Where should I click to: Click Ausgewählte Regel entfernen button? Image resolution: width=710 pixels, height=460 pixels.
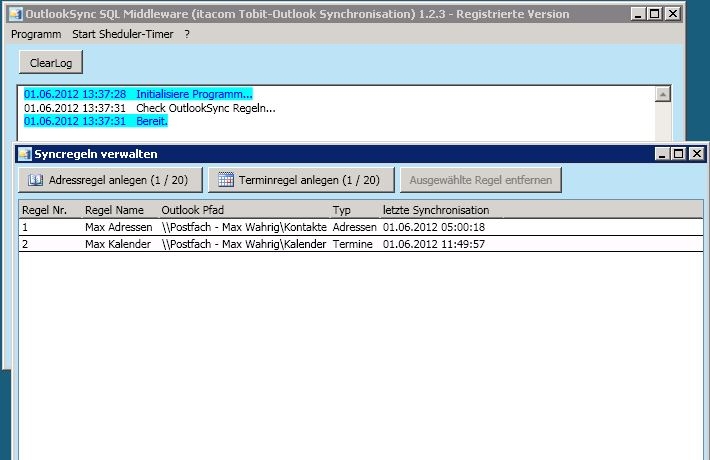[x=480, y=180]
